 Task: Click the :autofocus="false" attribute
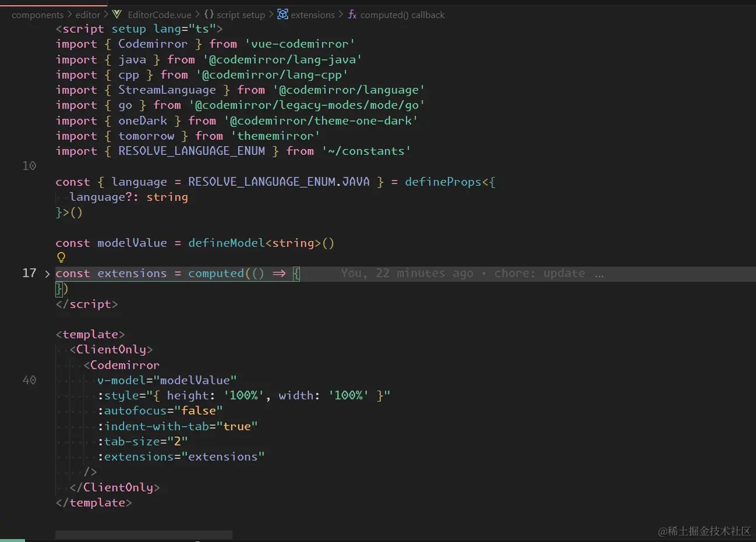click(x=160, y=410)
